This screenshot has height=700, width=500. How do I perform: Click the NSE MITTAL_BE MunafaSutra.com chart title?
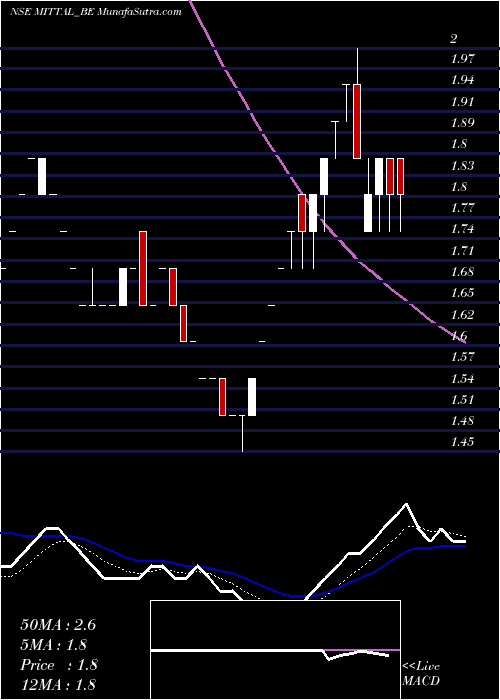[96, 12]
